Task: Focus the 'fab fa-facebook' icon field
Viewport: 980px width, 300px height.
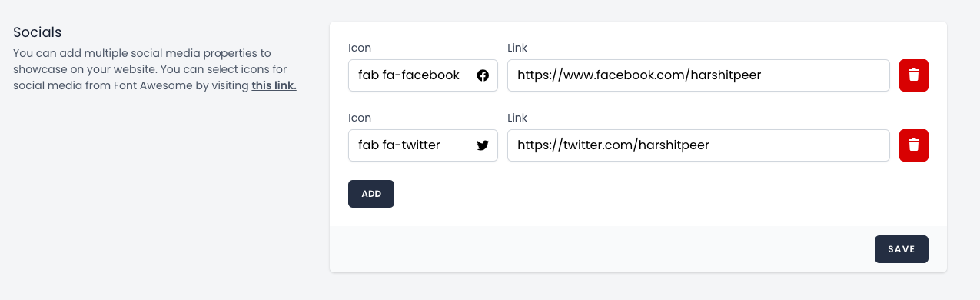Action: tap(423, 75)
